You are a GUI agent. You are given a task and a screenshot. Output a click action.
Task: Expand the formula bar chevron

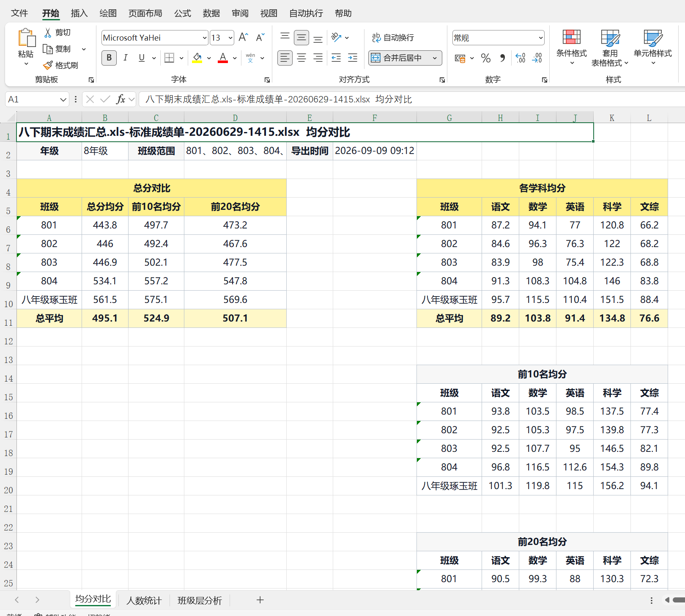(x=132, y=99)
